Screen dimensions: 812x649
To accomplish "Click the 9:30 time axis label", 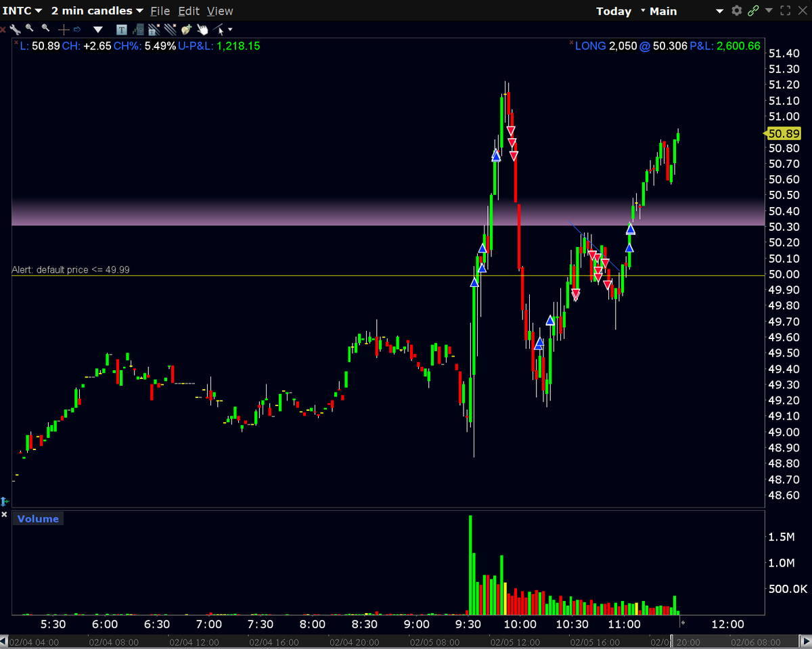I will (x=469, y=624).
